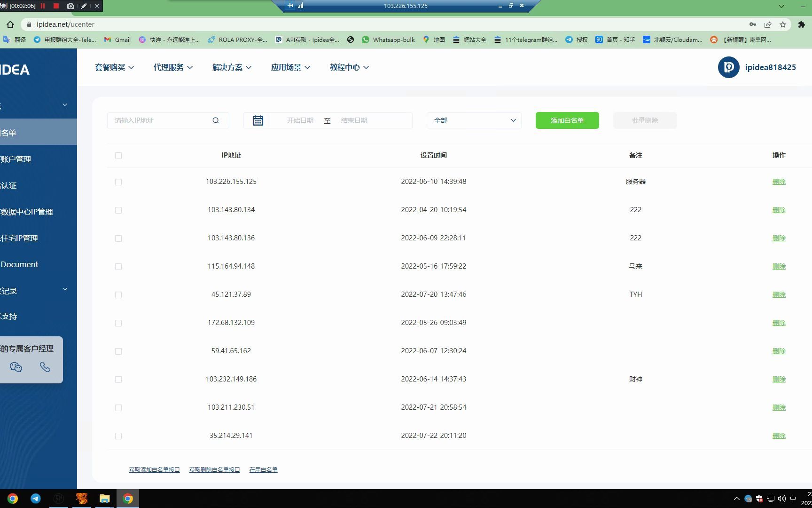The height and width of the screenshot is (508, 812).
Task: Click the share page icon in address bar
Action: (x=768, y=24)
